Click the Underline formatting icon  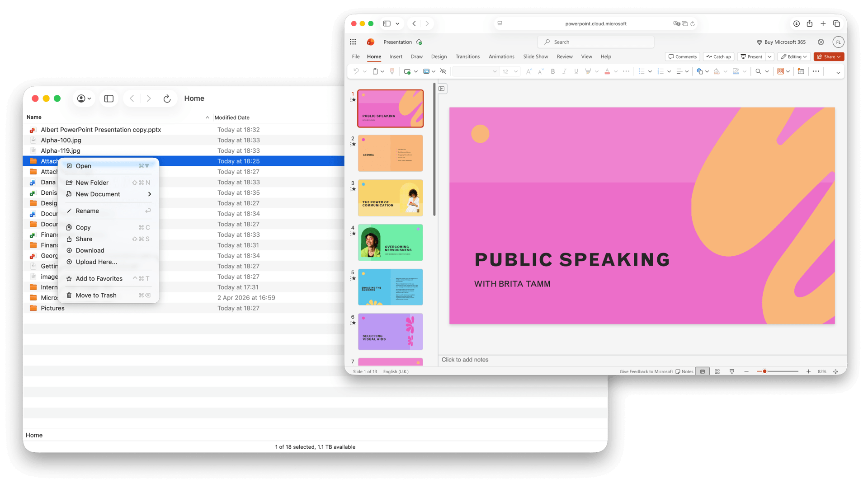(x=576, y=71)
